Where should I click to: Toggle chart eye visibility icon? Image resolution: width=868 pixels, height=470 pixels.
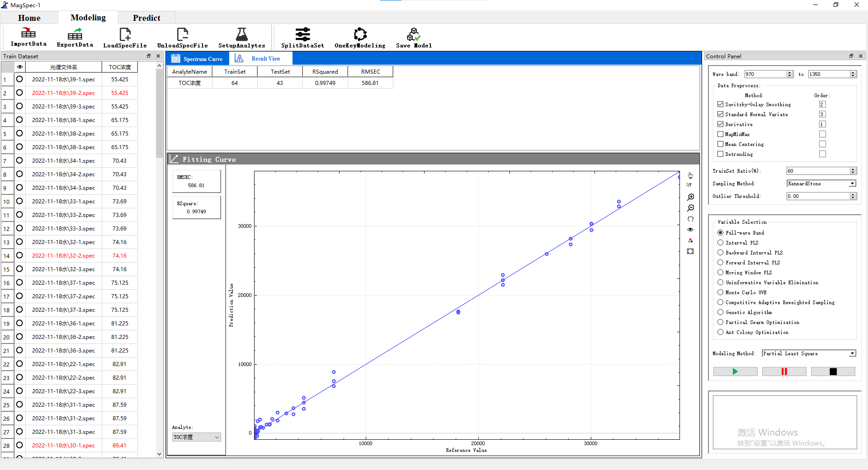tap(690, 230)
